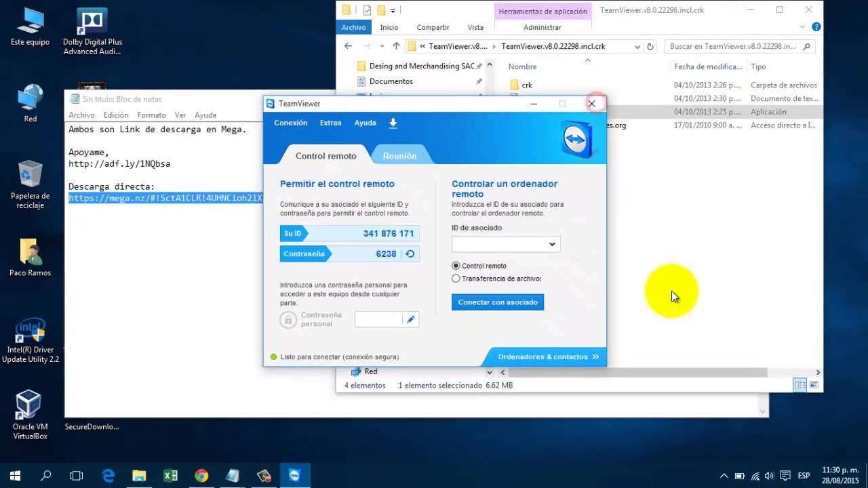Click the TeamViewer logo in the blue header
Screen dimensions: 868x488
tap(577, 140)
